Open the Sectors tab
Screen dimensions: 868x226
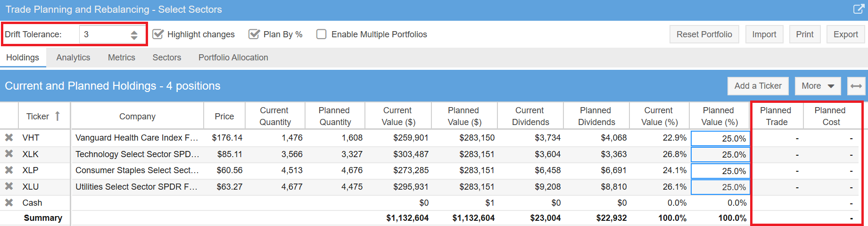[x=166, y=58]
